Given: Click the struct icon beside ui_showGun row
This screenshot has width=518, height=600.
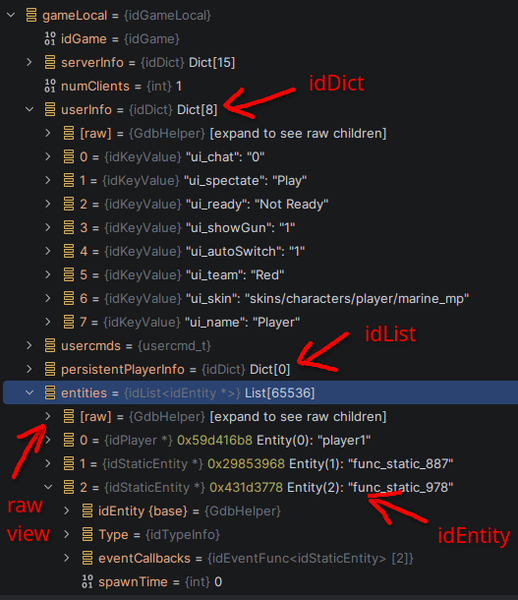Looking at the screenshot, I should pyautogui.click(x=68, y=227).
